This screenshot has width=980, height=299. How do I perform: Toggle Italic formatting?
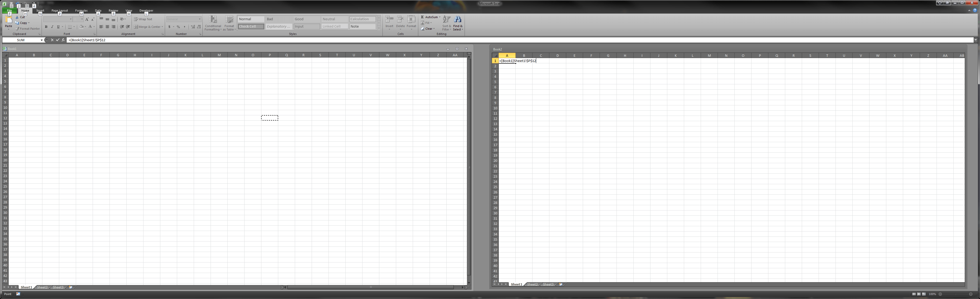52,27
